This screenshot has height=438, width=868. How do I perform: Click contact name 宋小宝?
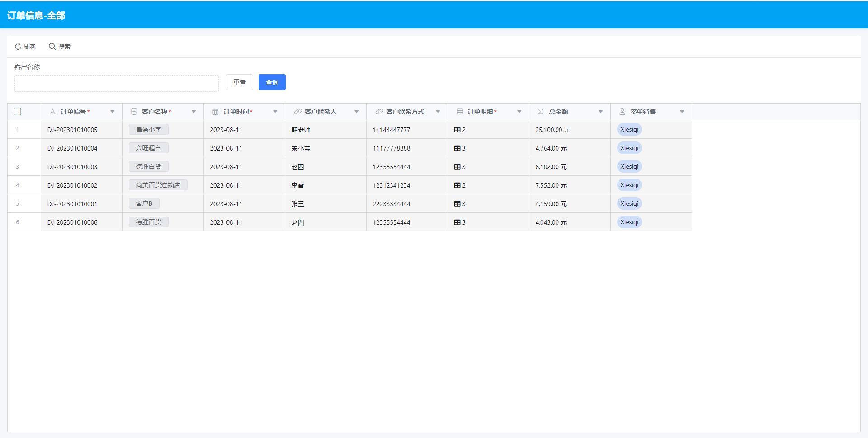[301, 148]
